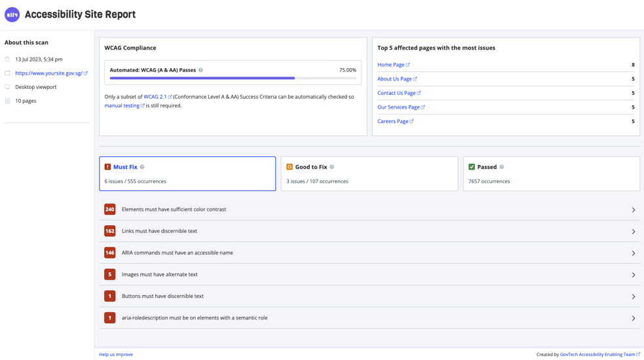Open the About Us Page link
The height and width of the screenshot is (360, 644).
394,79
